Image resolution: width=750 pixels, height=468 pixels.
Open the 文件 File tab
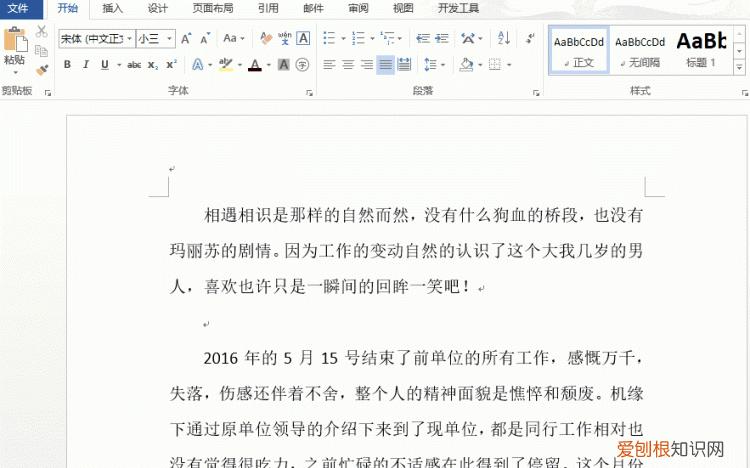click(18, 8)
